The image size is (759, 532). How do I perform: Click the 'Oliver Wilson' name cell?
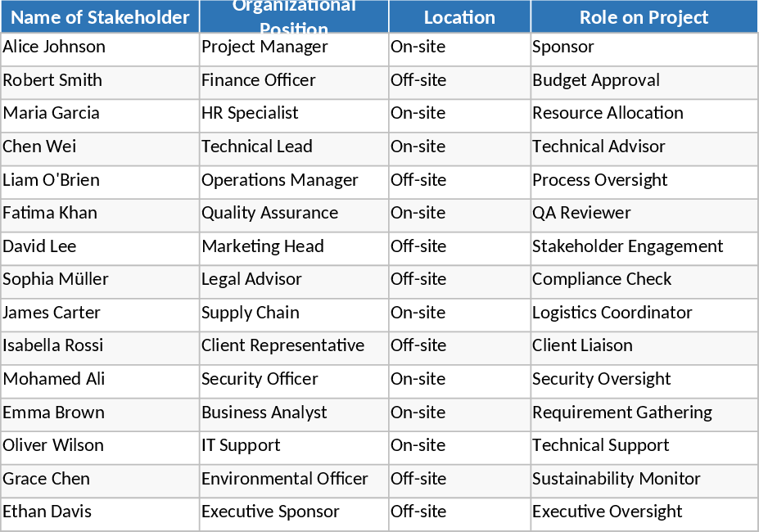100,446
